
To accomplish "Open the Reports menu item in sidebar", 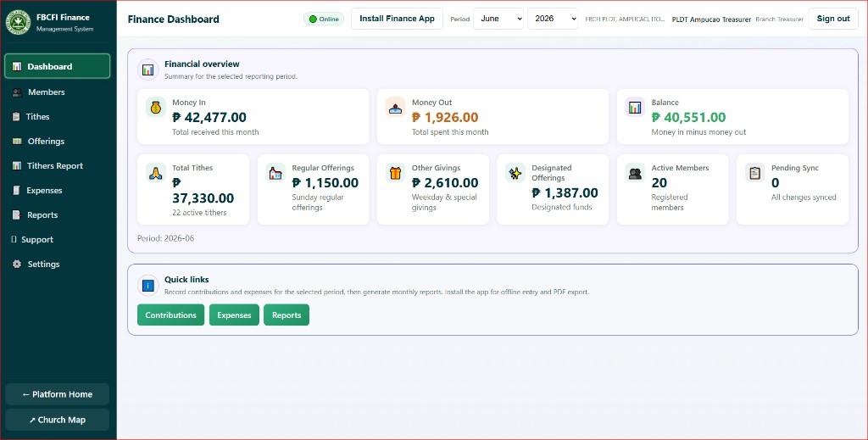I will pyautogui.click(x=58, y=214).
